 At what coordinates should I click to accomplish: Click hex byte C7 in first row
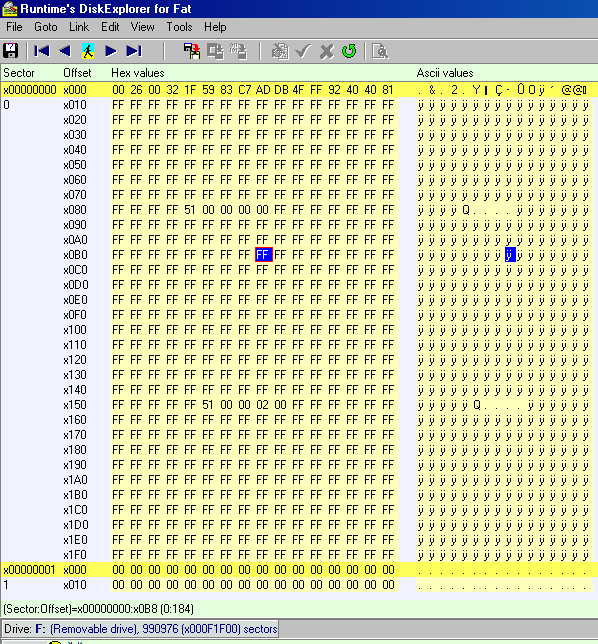point(244,90)
